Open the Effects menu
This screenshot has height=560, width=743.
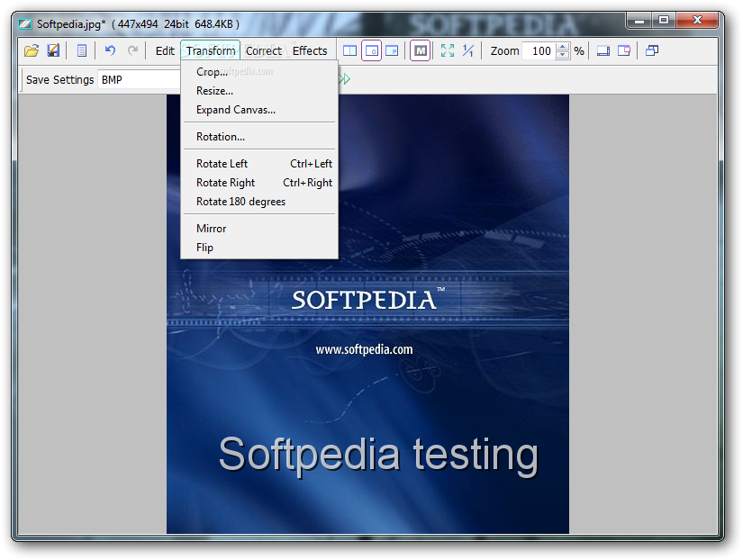point(310,50)
